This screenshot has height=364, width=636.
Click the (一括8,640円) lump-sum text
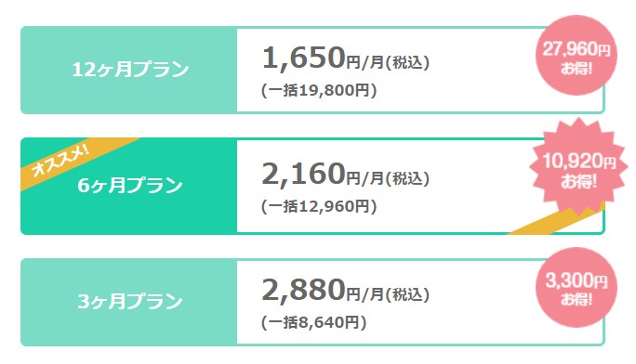click(x=313, y=322)
